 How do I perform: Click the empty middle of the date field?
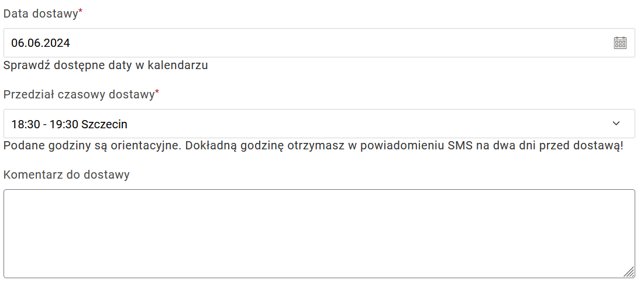click(319, 43)
